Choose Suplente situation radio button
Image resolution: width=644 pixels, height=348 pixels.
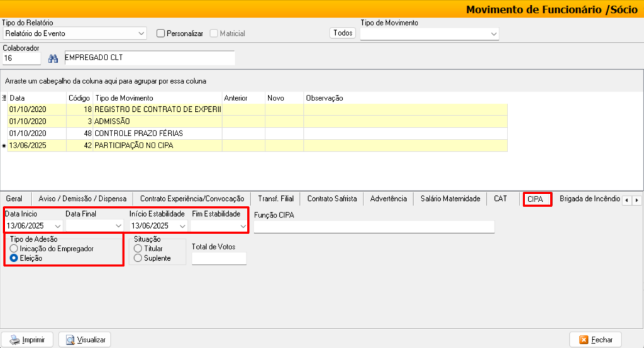[x=138, y=258]
